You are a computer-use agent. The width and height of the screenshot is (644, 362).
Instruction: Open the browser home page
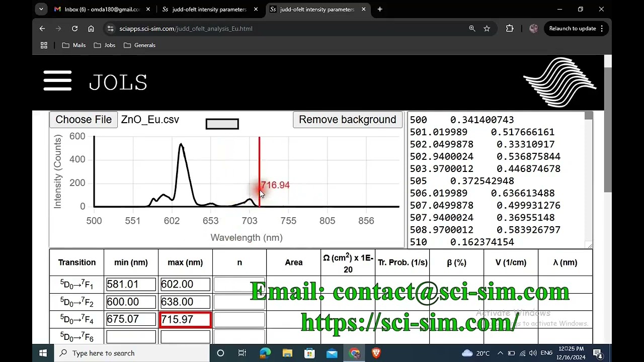91,29
